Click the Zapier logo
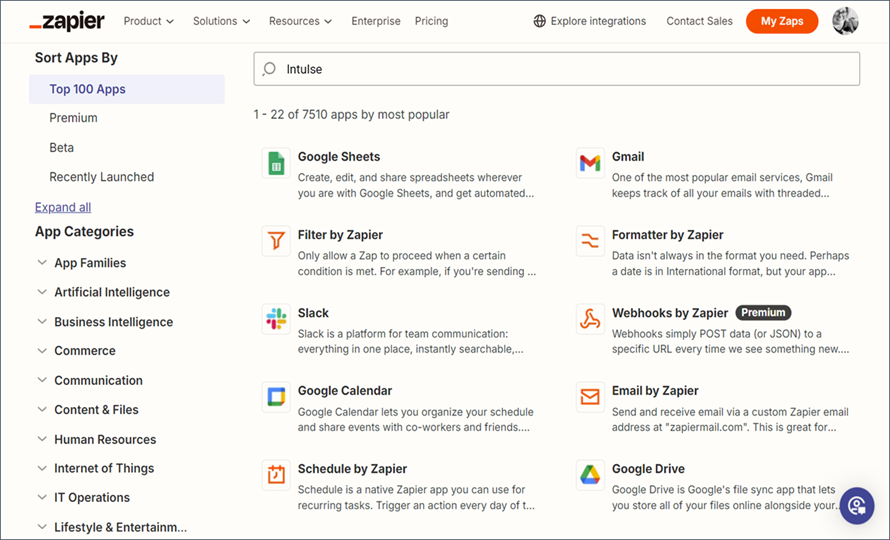 67,21
